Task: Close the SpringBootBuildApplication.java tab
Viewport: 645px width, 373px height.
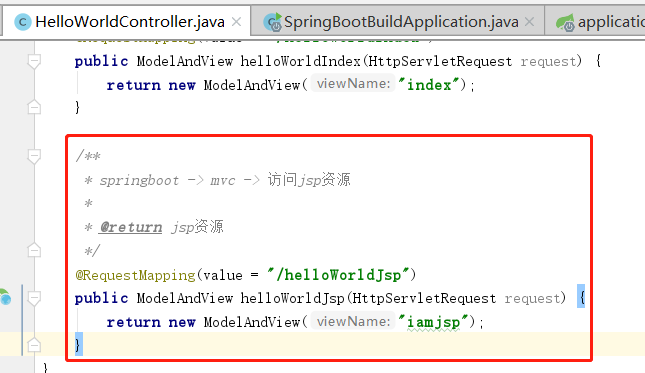Action: [x=530, y=22]
